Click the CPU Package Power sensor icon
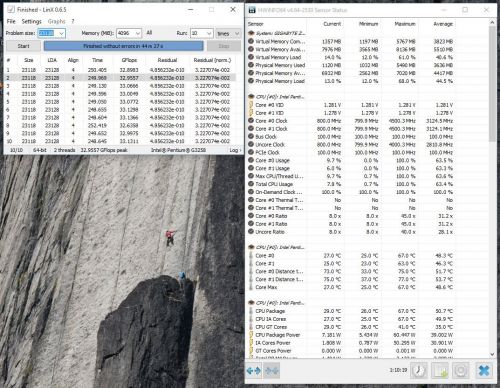Screen dimensions: 500x388 pyautogui.click(x=251, y=335)
